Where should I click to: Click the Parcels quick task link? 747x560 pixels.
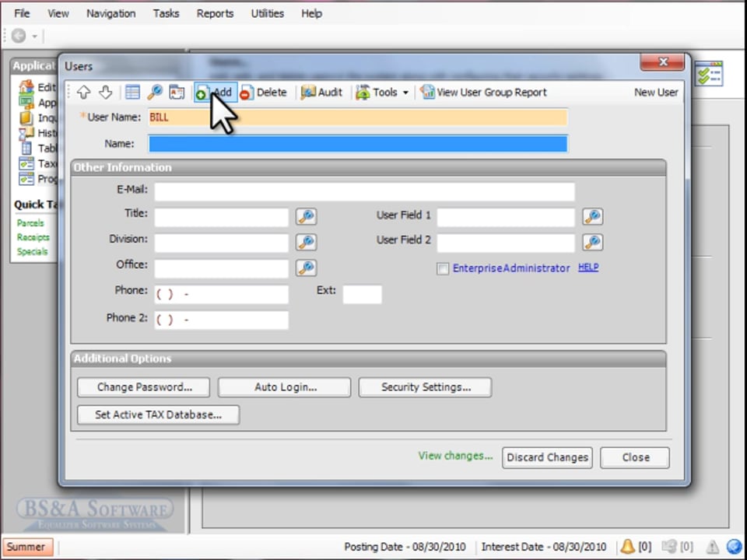[x=30, y=223]
